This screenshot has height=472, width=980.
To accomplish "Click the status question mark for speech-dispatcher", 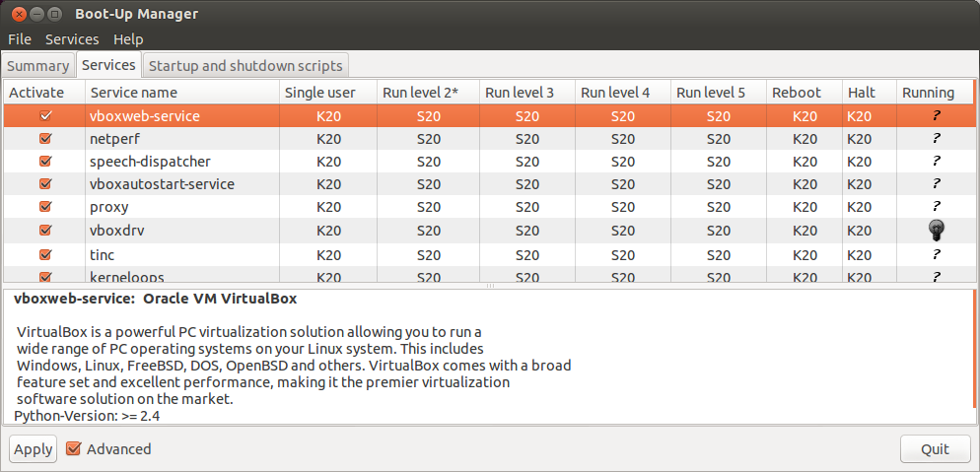I will tap(936, 162).
